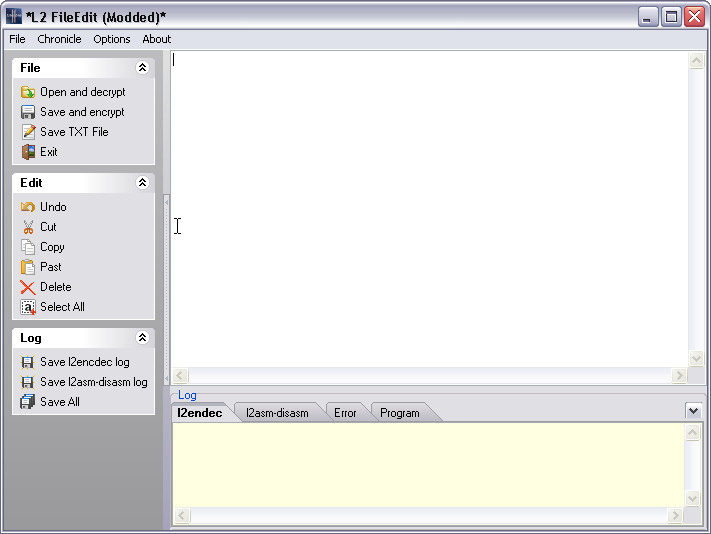The width and height of the screenshot is (711, 534).
Task: Click the Select All icon
Action: [x=28, y=307]
